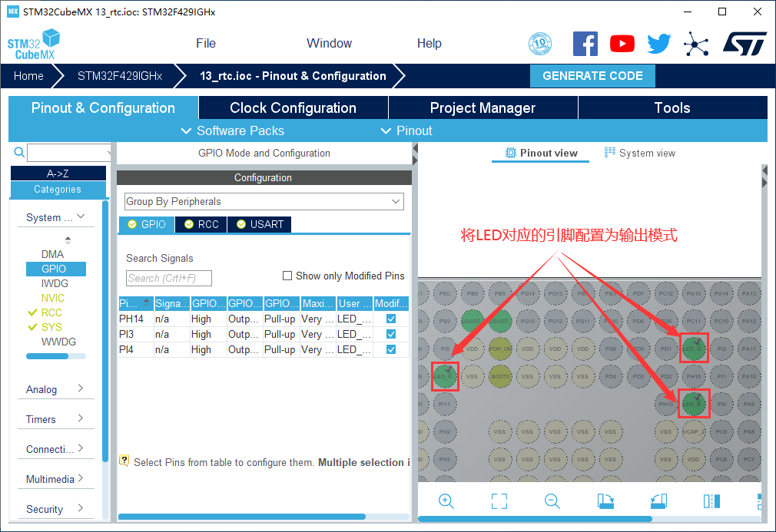This screenshot has height=532, width=776.
Task: Rotate the chip clockwise
Action: [x=605, y=501]
